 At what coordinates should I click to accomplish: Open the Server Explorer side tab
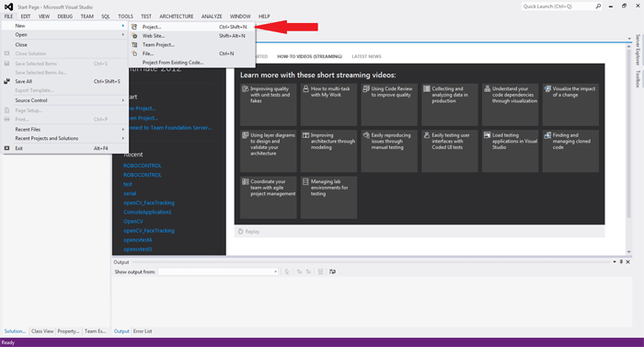638,50
